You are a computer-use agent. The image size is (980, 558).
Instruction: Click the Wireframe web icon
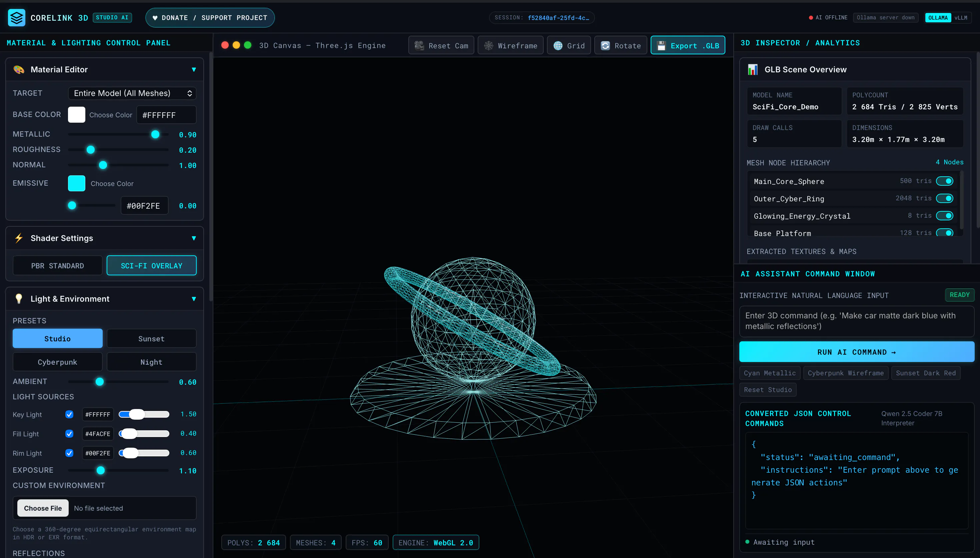click(488, 46)
